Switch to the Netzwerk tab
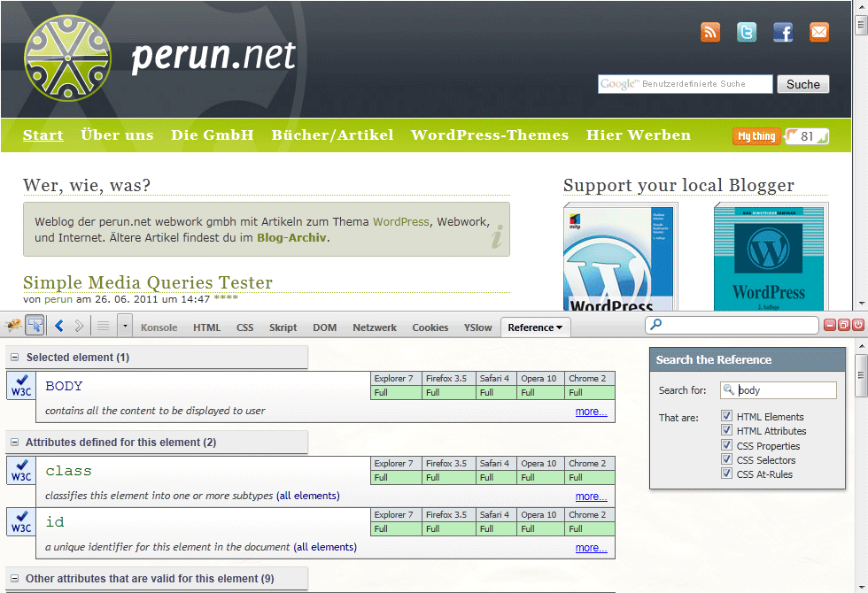The image size is (868, 593). (375, 327)
